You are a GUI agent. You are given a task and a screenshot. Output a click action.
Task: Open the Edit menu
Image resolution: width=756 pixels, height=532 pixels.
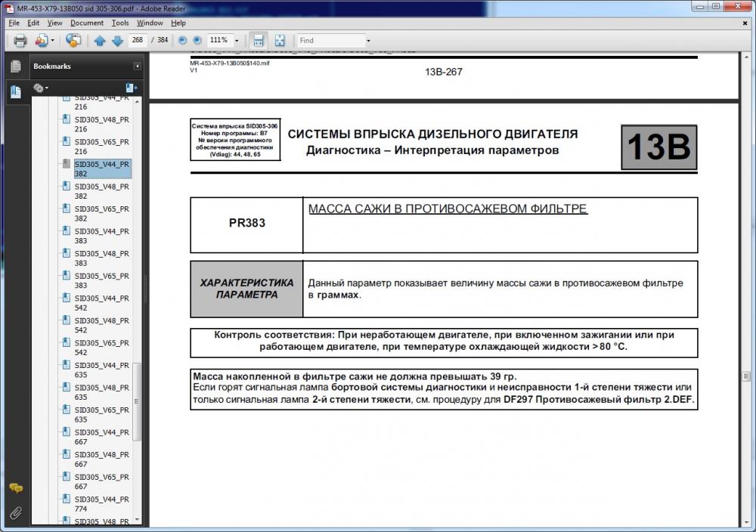point(33,23)
